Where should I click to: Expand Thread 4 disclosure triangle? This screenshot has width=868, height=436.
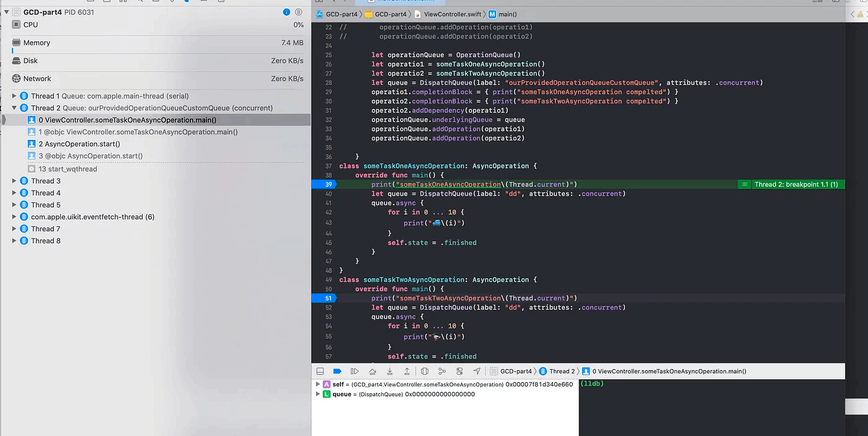(x=14, y=193)
